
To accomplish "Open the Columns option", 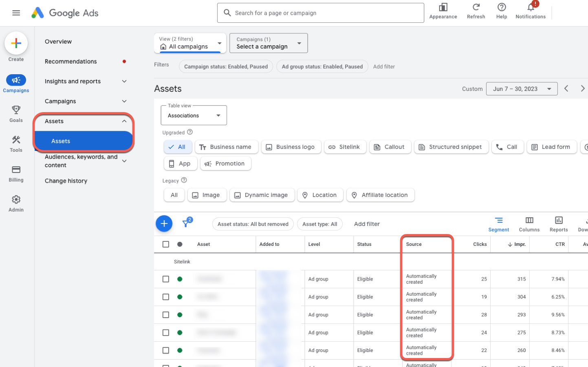I will tap(529, 224).
